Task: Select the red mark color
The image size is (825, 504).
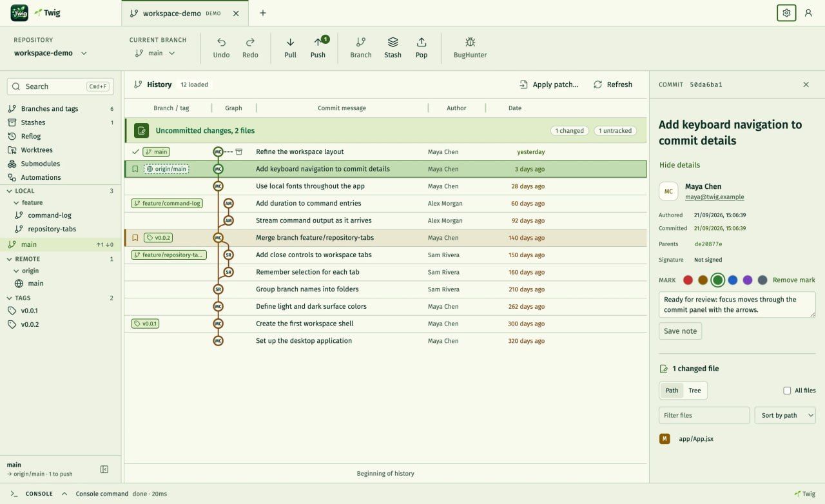Action: coord(688,280)
